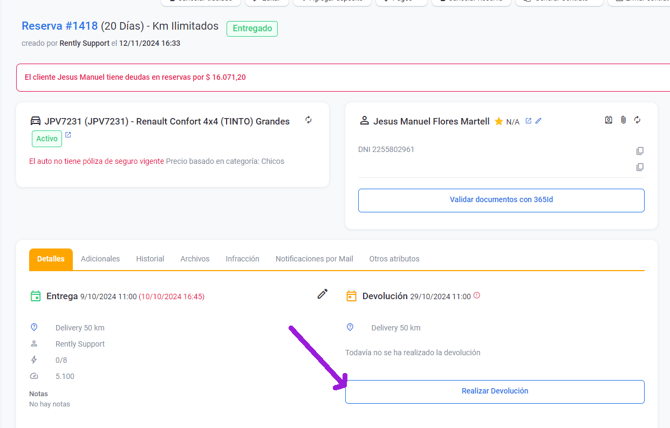Edit the Entrega details with pencil icon
The image size is (670, 428).
322,294
